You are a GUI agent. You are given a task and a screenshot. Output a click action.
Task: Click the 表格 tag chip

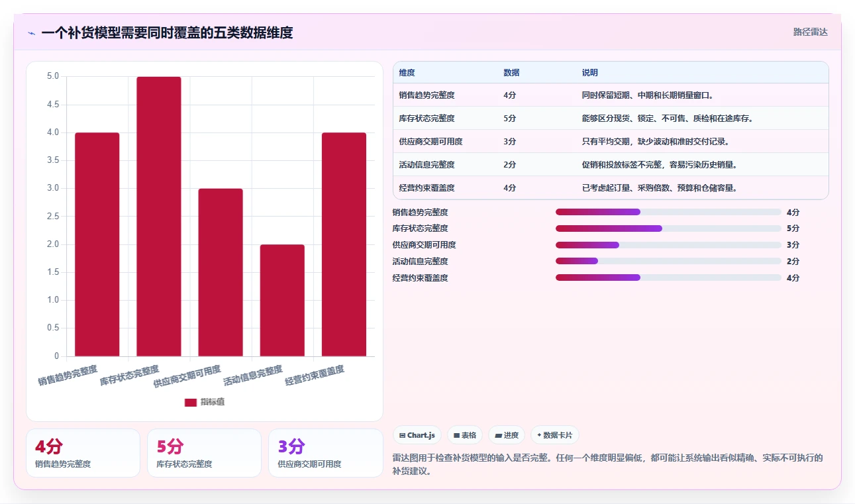point(465,435)
